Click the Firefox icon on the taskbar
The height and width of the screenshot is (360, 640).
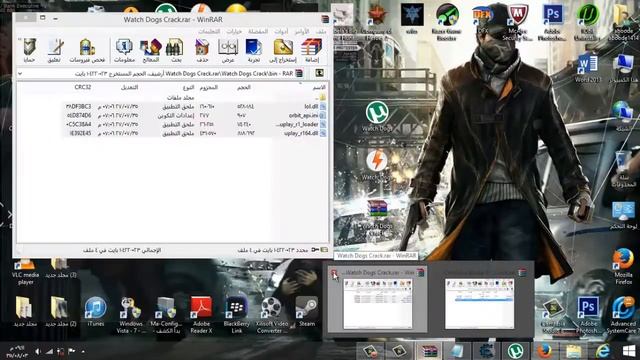point(544,351)
